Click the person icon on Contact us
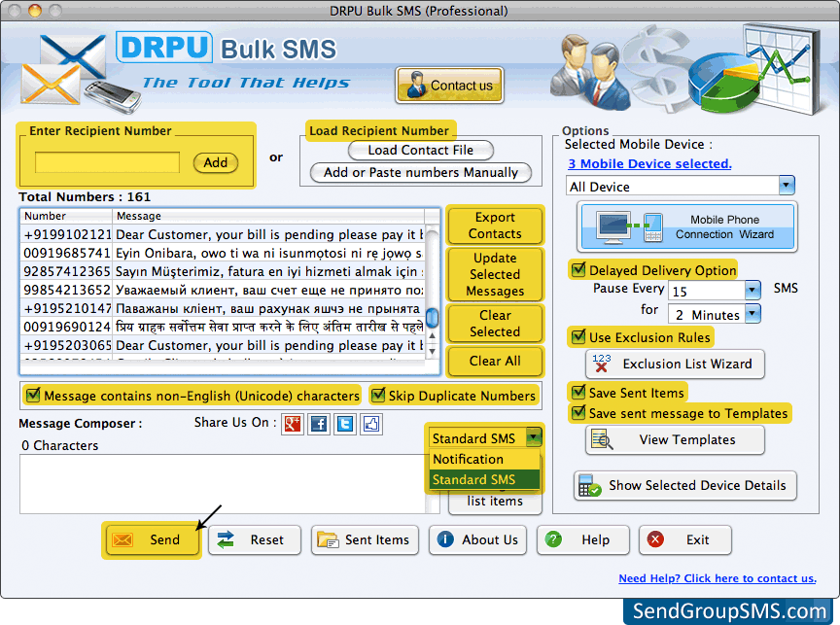 tap(416, 86)
